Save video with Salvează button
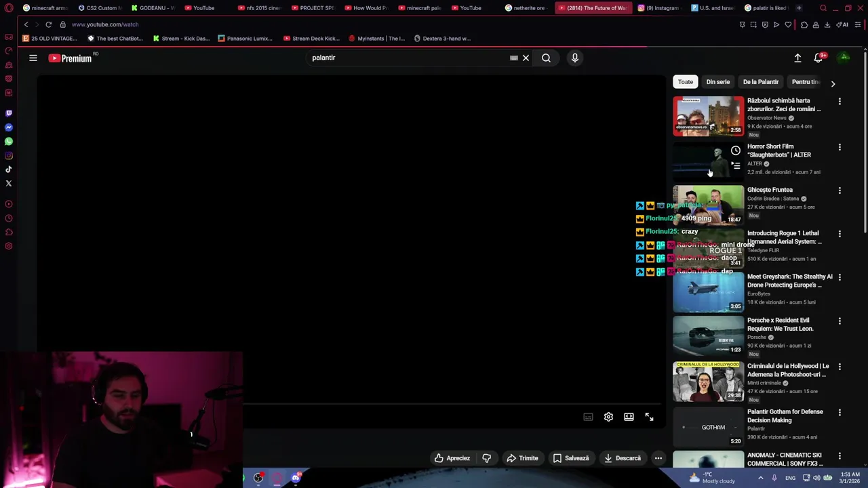Viewport: 868px width, 488px height. tap(571, 458)
